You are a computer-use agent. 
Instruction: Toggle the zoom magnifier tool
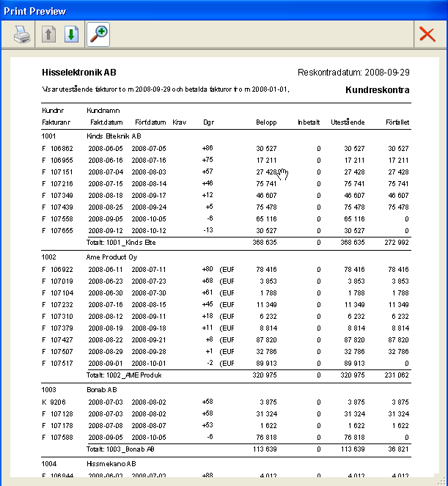[x=98, y=34]
